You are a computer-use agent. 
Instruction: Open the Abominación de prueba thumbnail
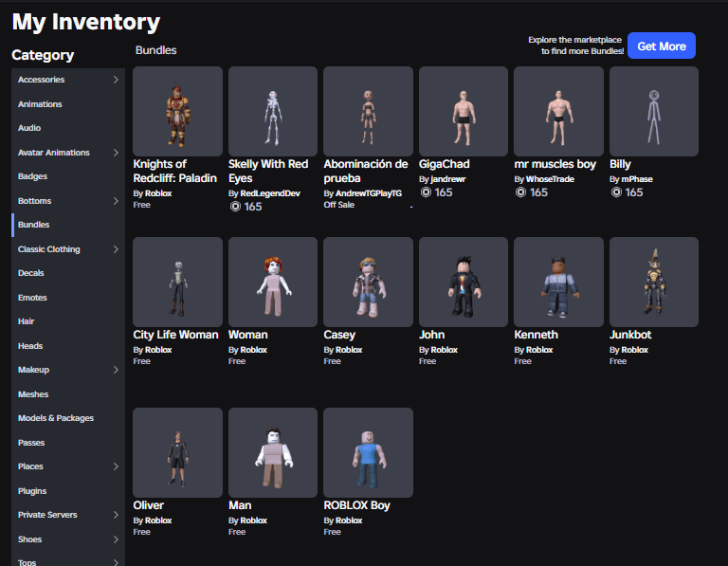[x=368, y=112]
